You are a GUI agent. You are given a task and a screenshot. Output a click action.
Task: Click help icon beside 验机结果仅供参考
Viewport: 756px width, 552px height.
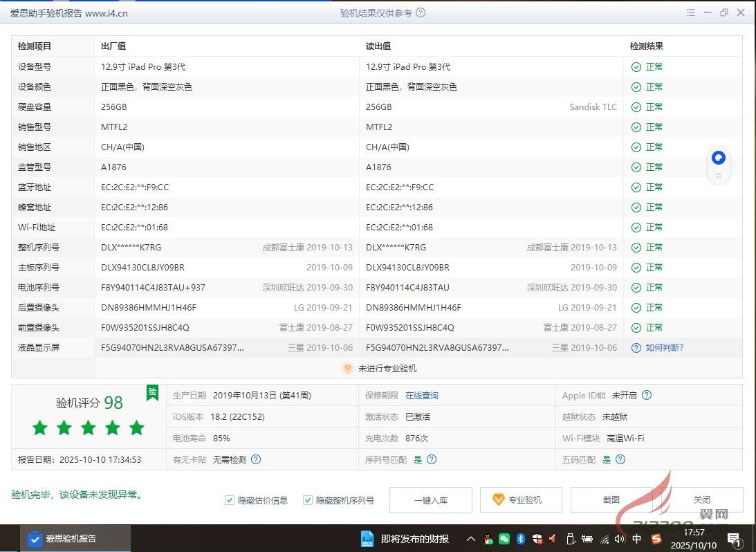421,12
